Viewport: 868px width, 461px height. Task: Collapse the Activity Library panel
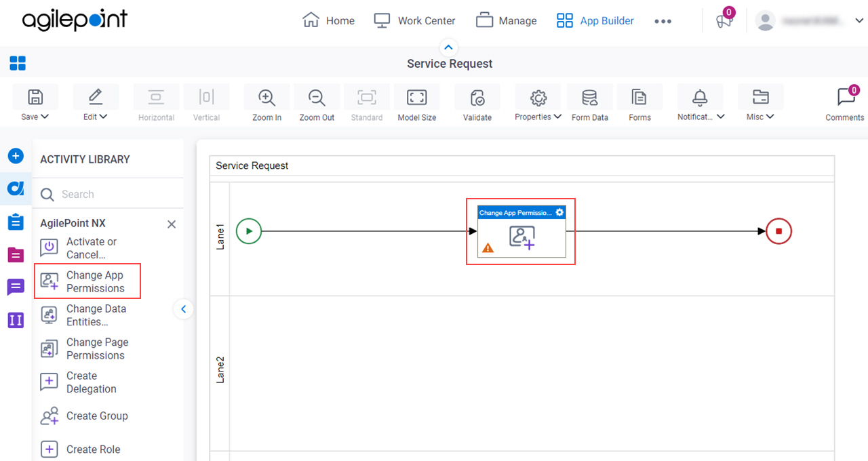click(183, 310)
